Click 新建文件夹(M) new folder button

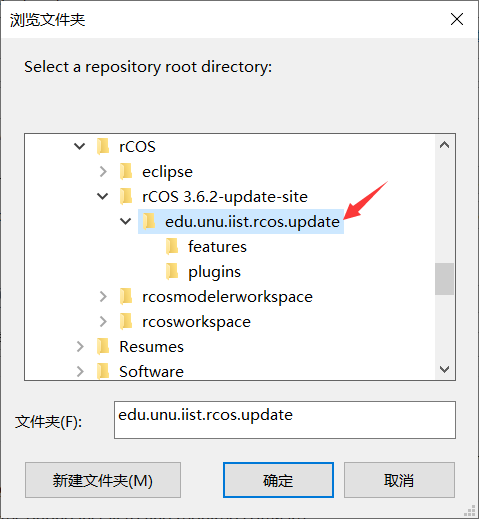(x=103, y=480)
